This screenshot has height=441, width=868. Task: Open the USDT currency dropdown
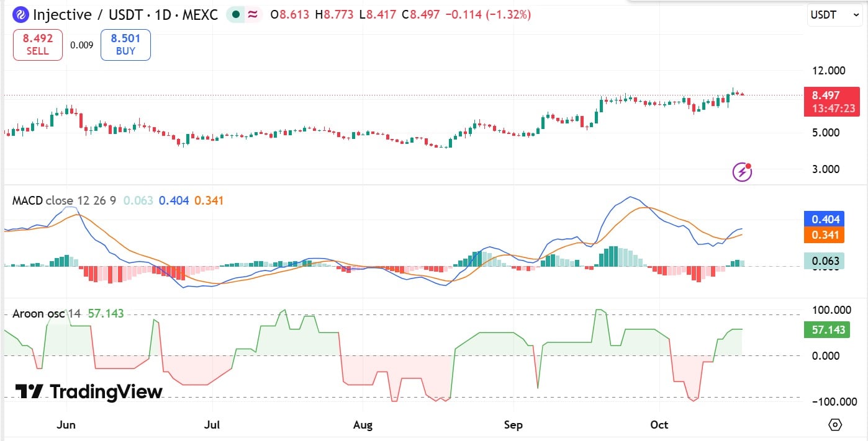[834, 16]
